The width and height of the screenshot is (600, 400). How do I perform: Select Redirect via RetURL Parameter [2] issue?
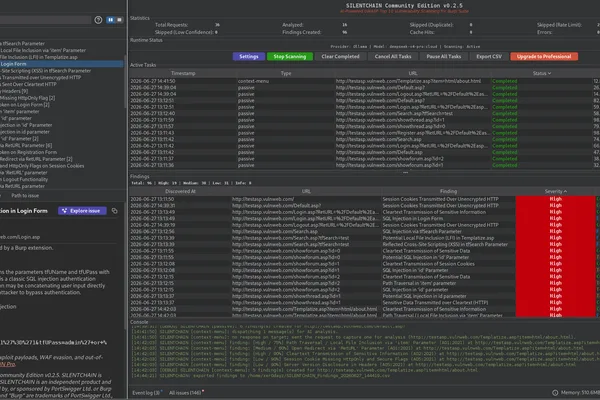coord(36,159)
